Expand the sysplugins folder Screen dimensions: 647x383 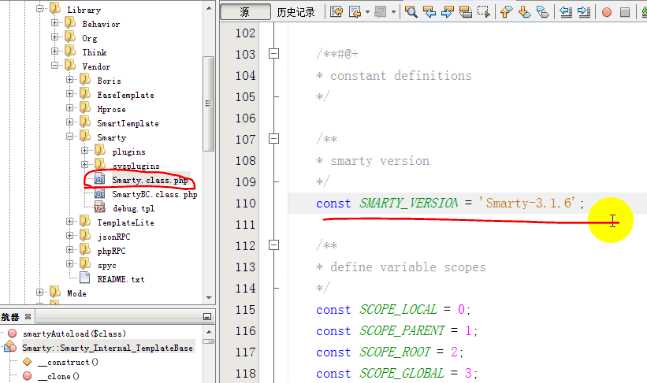point(85,165)
